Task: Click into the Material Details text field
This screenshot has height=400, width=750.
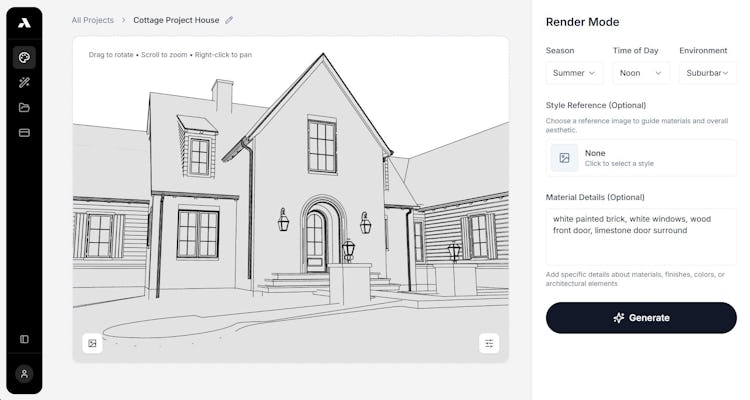Action: coord(641,237)
